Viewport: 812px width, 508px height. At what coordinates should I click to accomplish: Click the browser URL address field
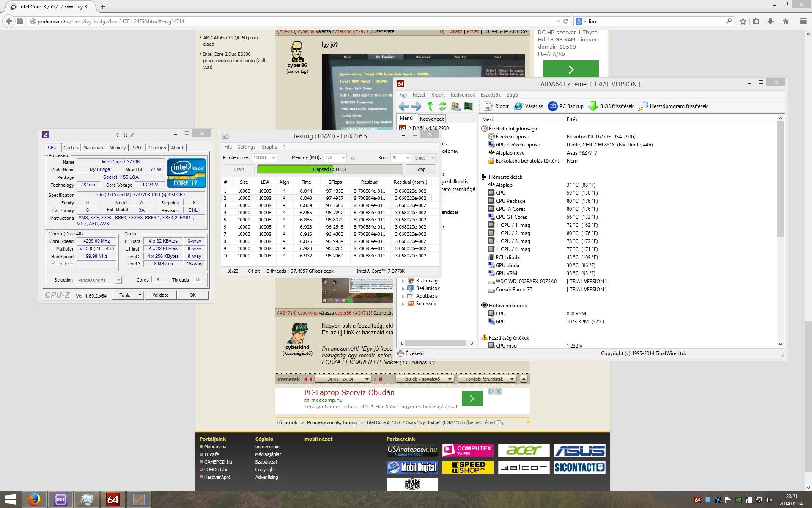pos(296,21)
